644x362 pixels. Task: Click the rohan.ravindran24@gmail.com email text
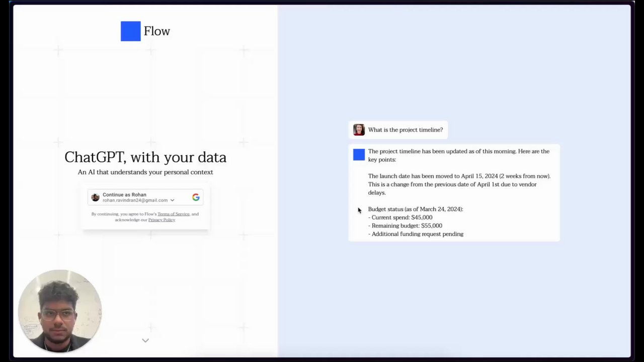pos(135,200)
